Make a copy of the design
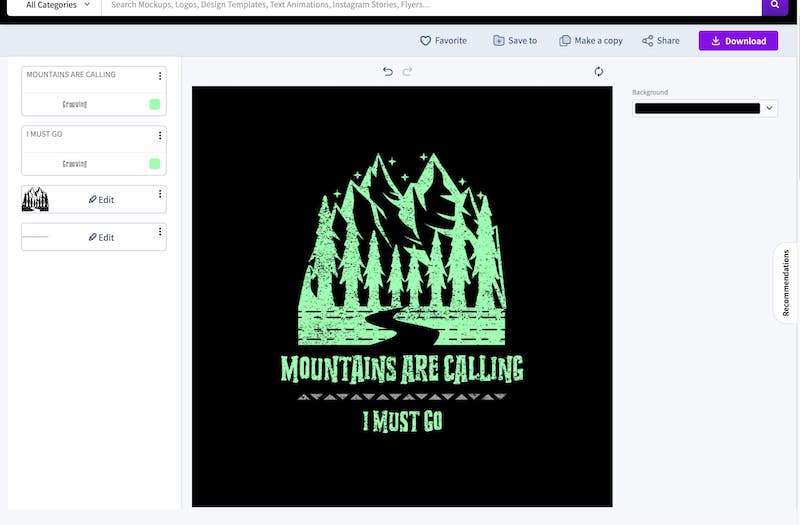 point(591,41)
